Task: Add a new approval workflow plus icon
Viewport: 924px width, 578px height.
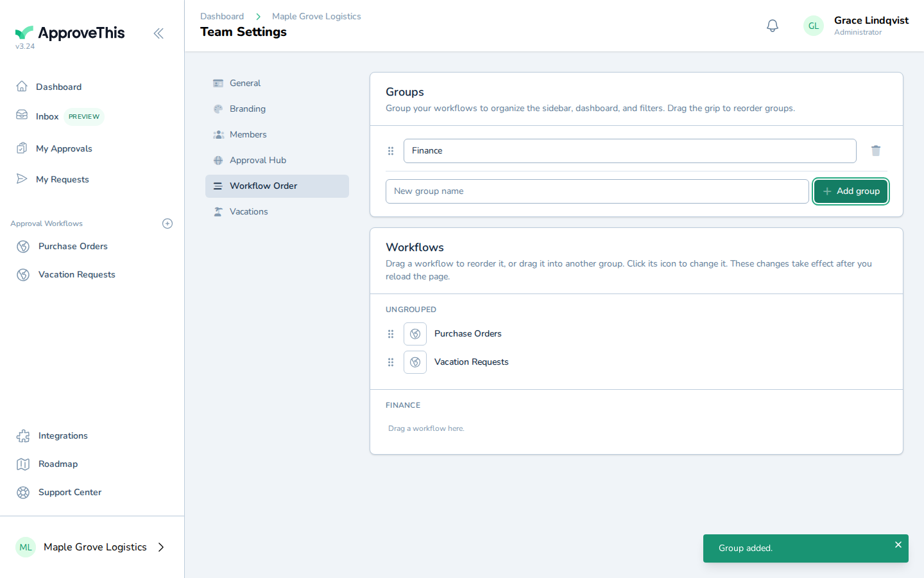Action: 167,223
